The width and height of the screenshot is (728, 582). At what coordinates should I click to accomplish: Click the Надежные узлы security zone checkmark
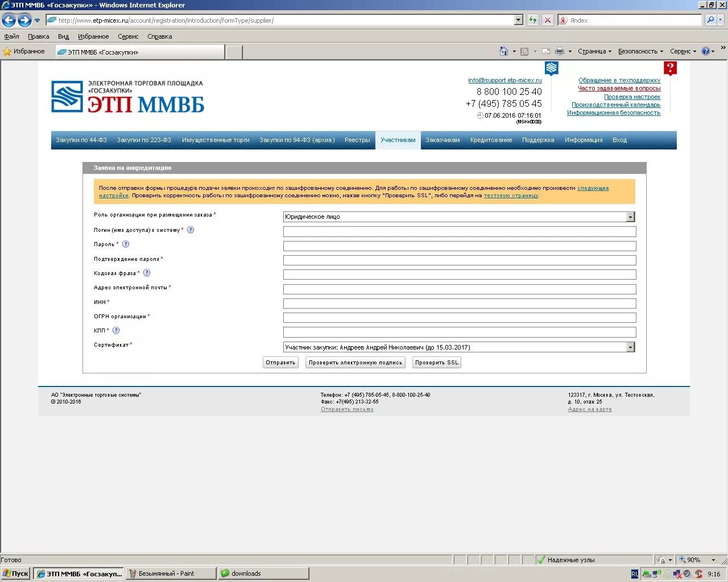[x=541, y=560]
